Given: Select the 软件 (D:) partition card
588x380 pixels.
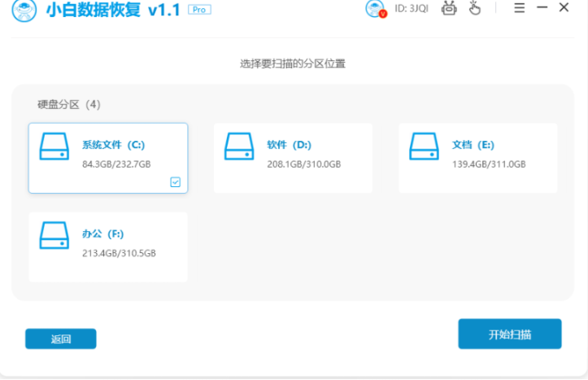Looking at the screenshot, I should 293,158.
